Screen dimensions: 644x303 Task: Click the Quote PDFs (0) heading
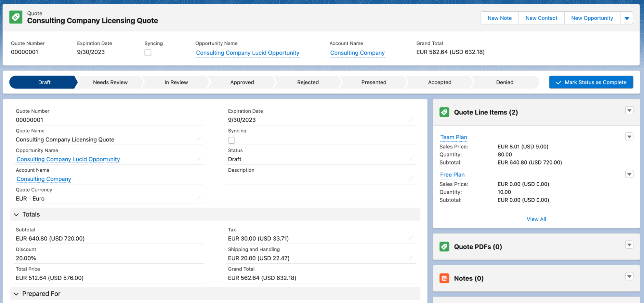478,247
